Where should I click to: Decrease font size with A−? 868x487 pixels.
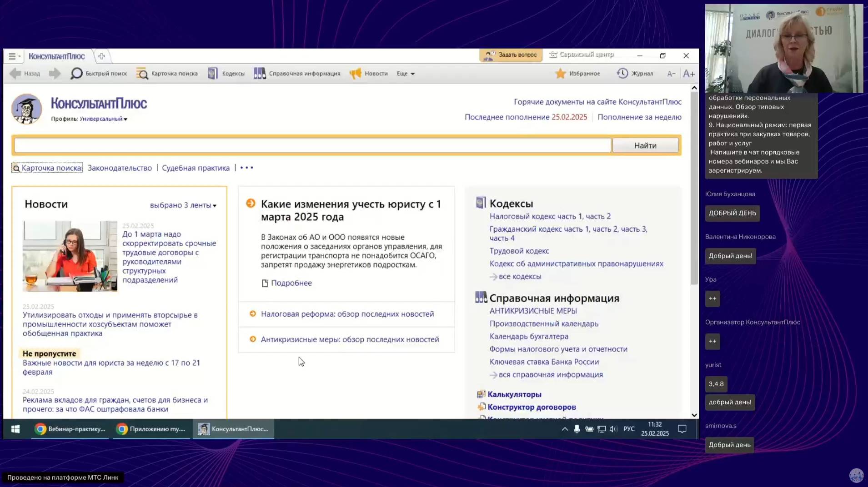tap(671, 74)
